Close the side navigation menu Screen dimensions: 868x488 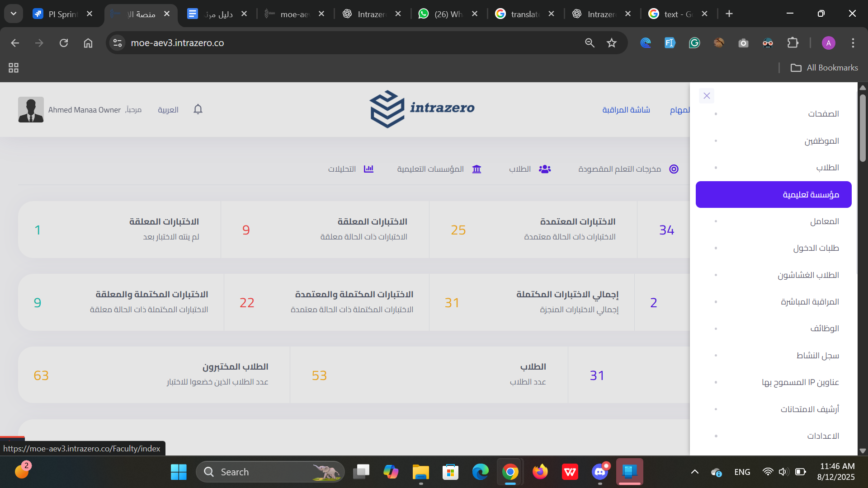pyautogui.click(x=707, y=96)
